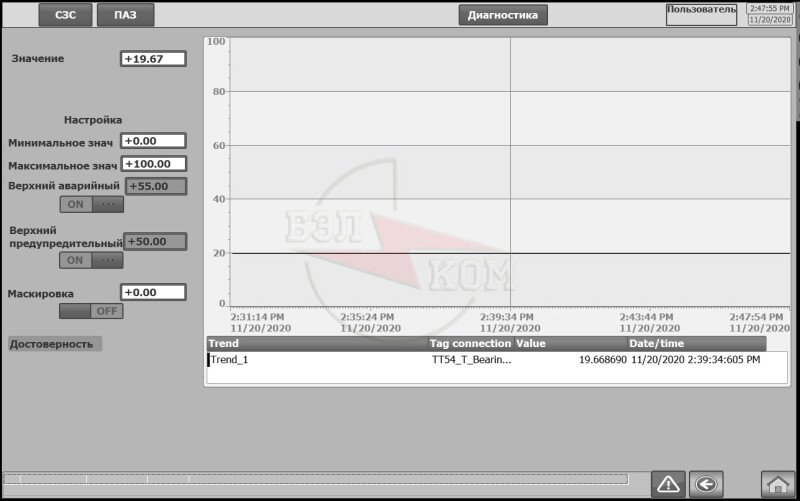Click the Достоверность indicator
The height and width of the screenshot is (501, 800).
click(55, 344)
